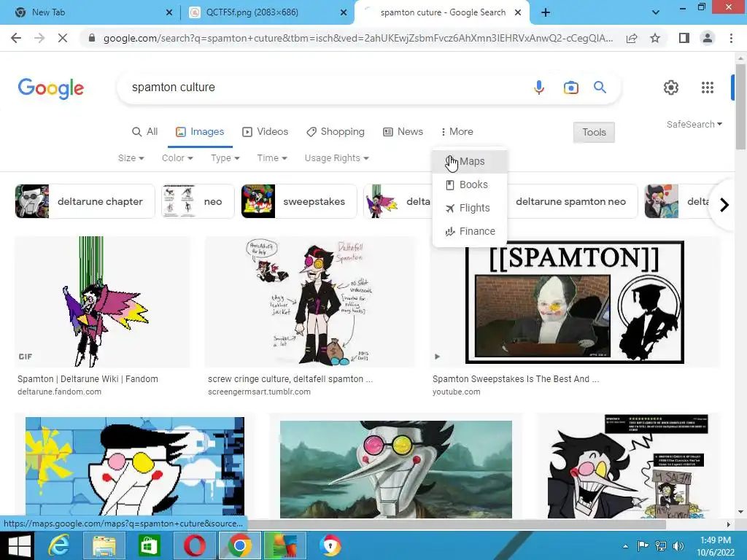Switch to the Videos tab

click(x=265, y=131)
